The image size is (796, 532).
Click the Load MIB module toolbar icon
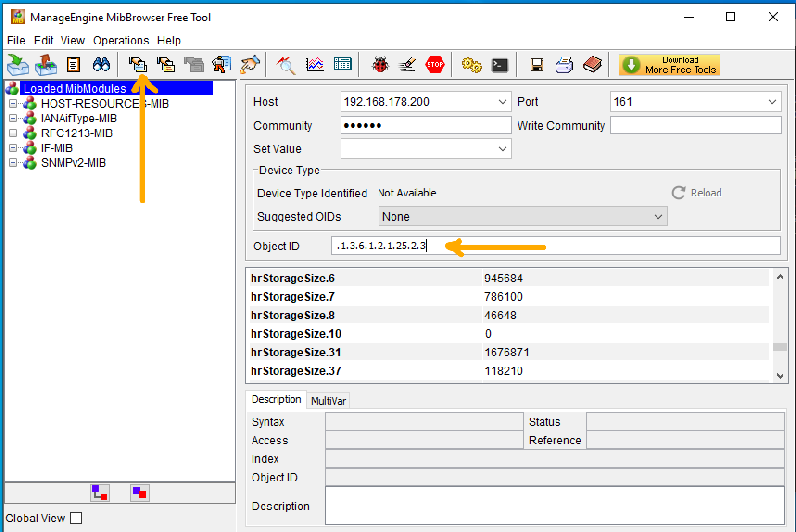[18, 64]
